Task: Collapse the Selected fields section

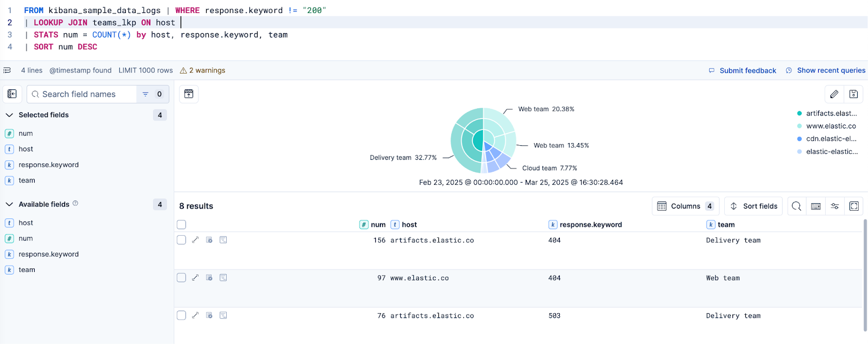Action: click(9, 115)
